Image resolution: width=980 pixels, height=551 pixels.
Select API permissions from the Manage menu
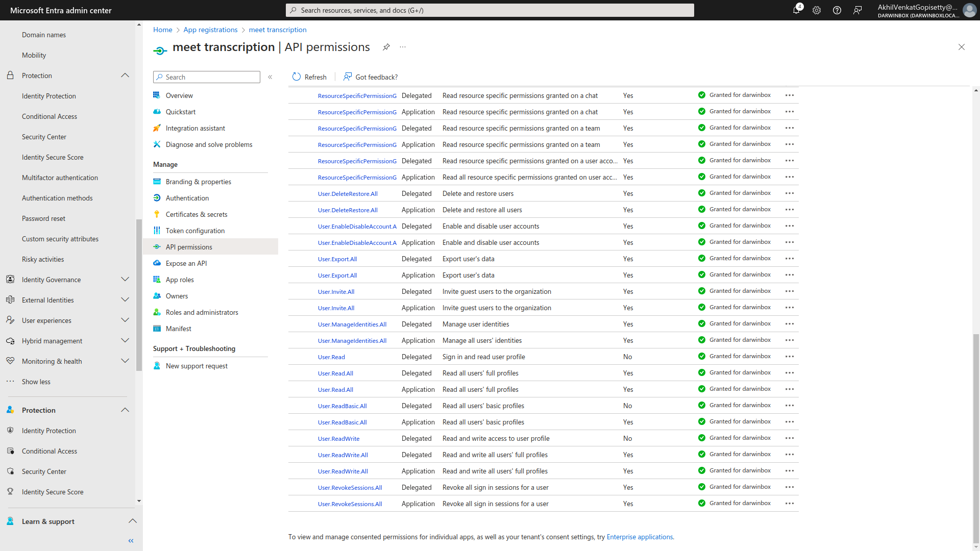click(188, 246)
